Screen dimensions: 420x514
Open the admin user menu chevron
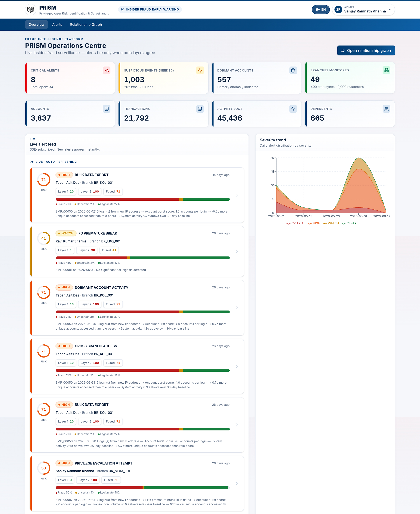tap(390, 10)
